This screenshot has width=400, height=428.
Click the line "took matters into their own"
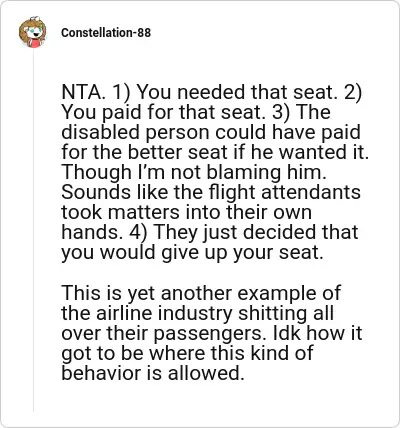(186, 212)
